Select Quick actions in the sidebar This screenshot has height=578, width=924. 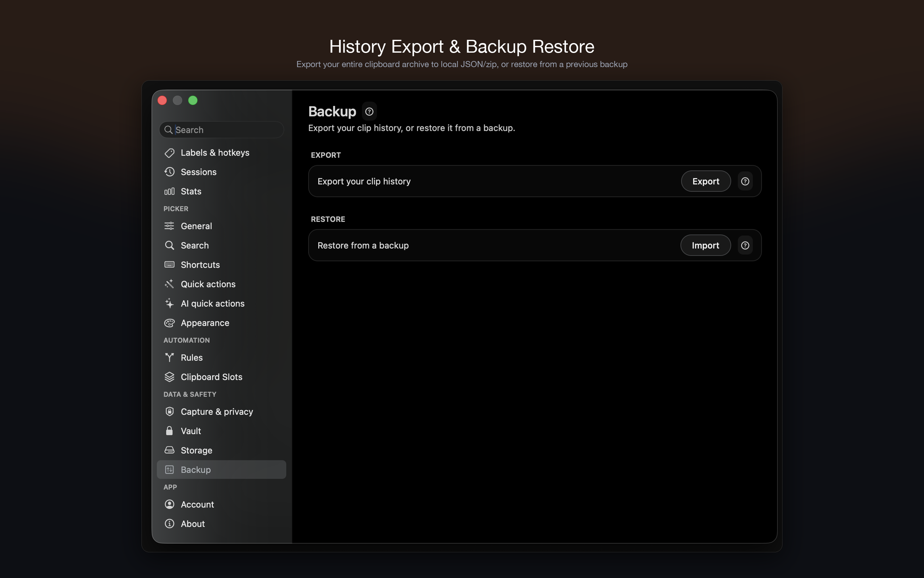221,284
